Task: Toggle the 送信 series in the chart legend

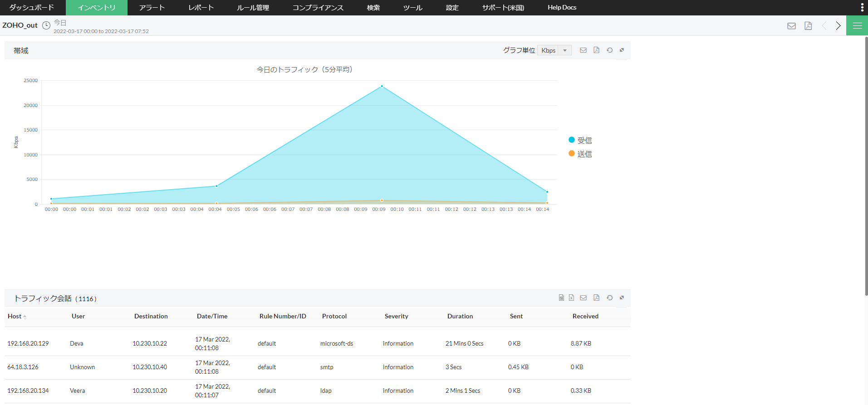Action: coord(580,154)
